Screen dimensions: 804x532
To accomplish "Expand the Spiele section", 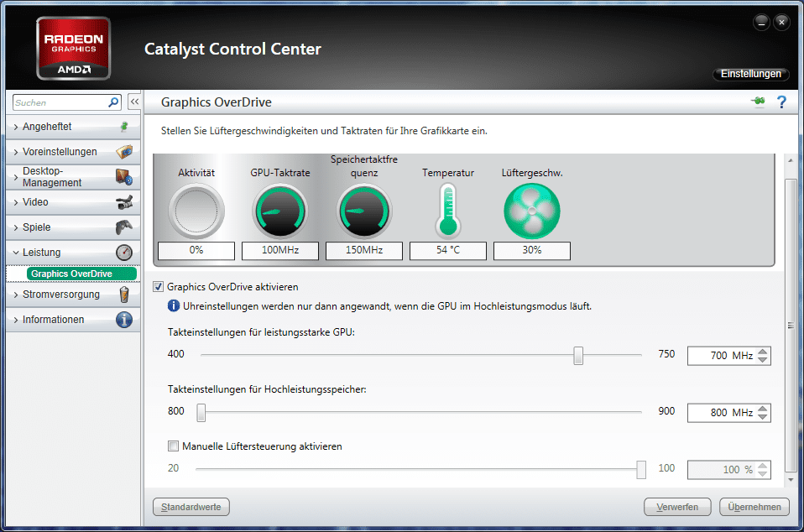I will click(16, 227).
